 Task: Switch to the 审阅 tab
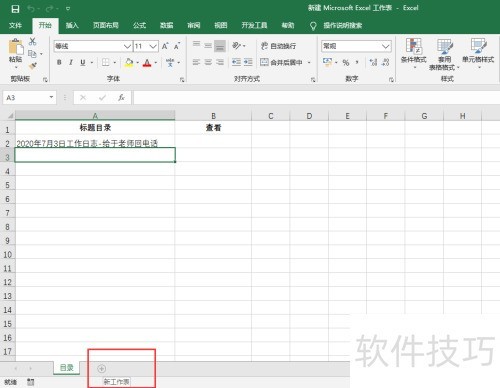tap(193, 25)
